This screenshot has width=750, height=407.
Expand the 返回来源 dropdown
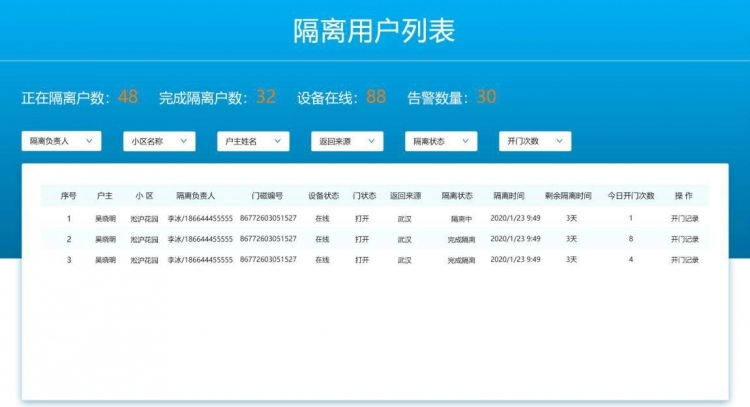(346, 142)
